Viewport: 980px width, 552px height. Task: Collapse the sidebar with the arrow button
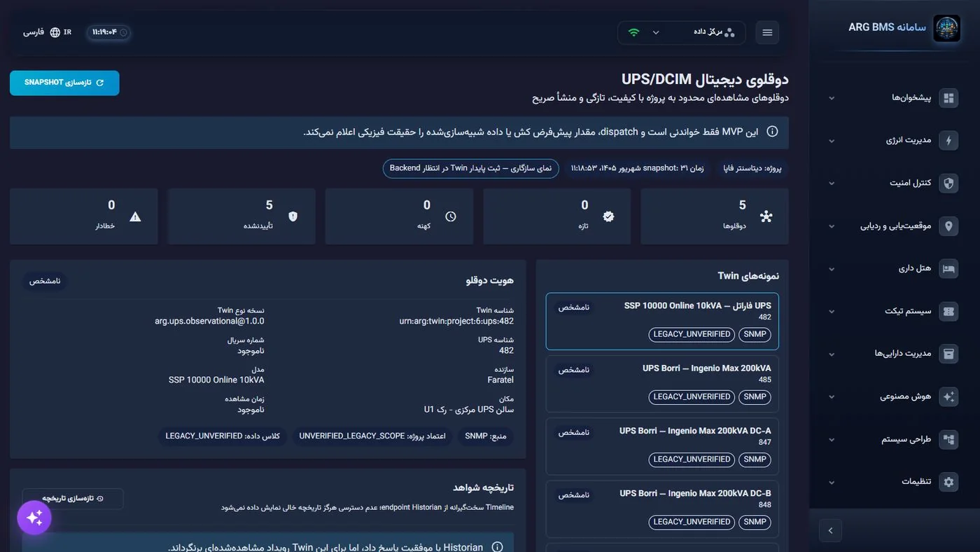point(830,530)
